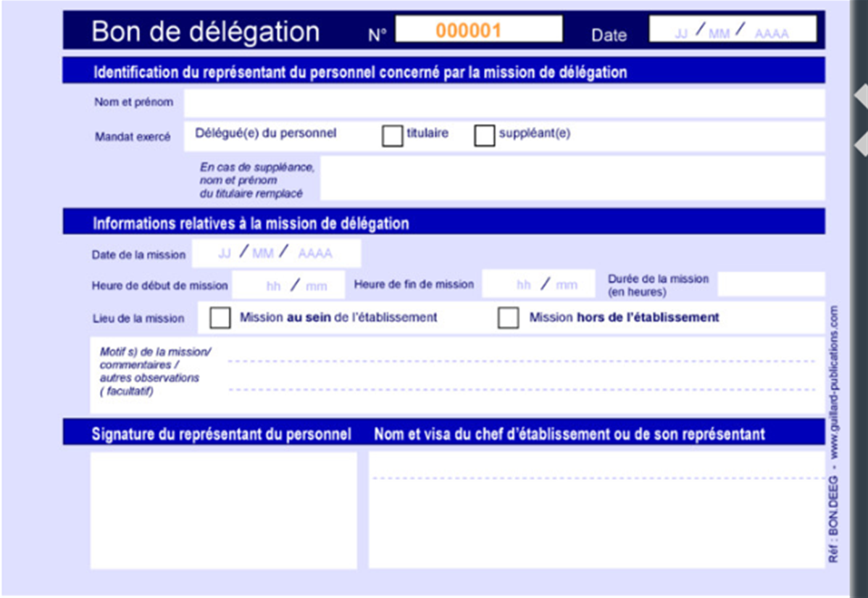Click the 'Durée de la mission (en heures)' label

[658, 285]
